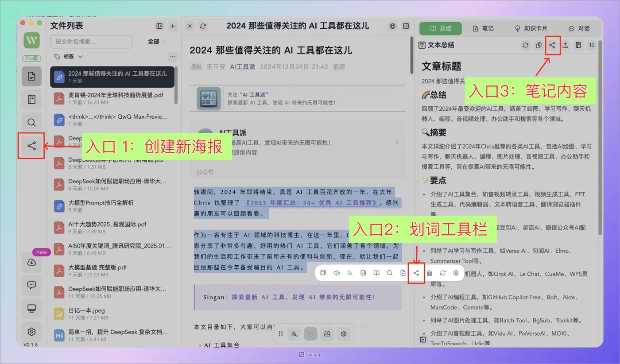Open the notebook icon in left sidebar
This screenshot has height=364, width=620.
click(31, 99)
